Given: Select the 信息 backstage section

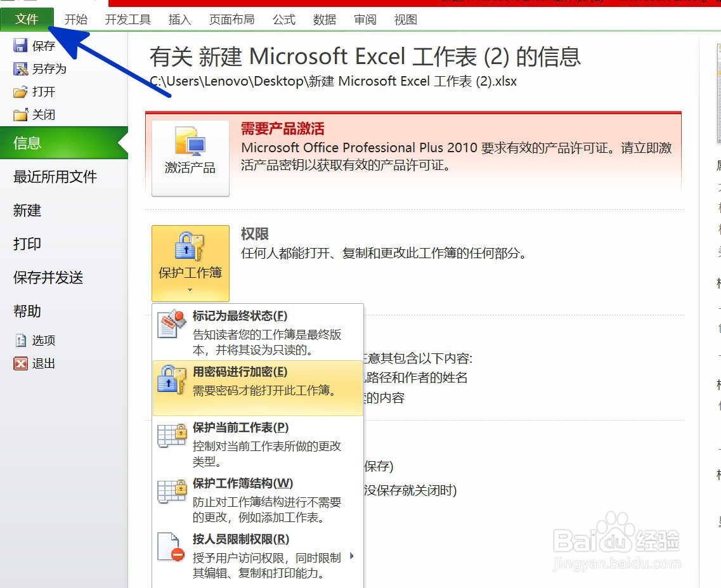Looking at the screenshot, I should (64, 143).
